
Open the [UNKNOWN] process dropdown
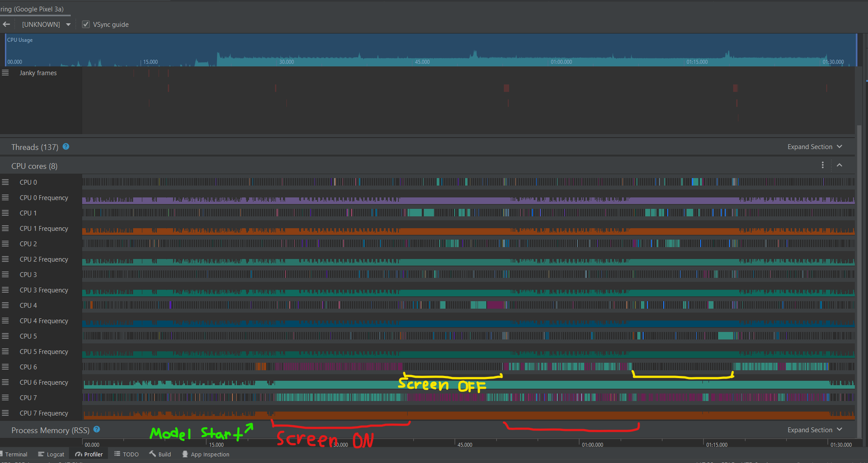46,24
